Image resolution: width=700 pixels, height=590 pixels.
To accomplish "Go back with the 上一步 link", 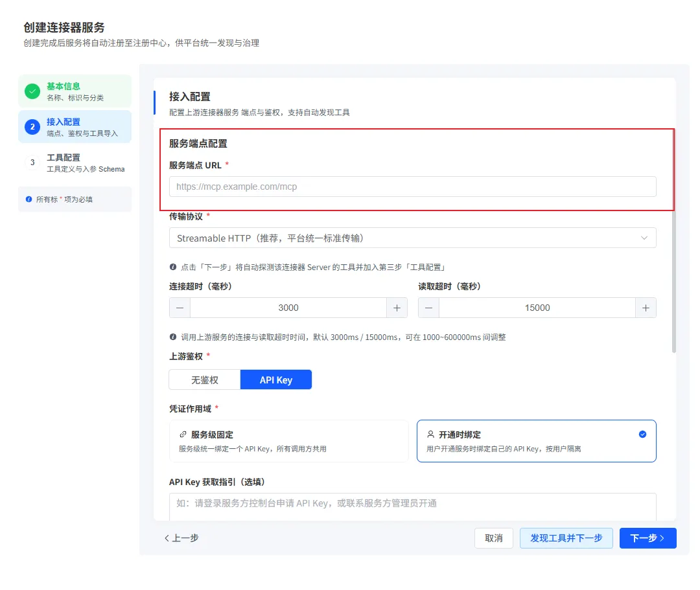I will tap(181, 538).
